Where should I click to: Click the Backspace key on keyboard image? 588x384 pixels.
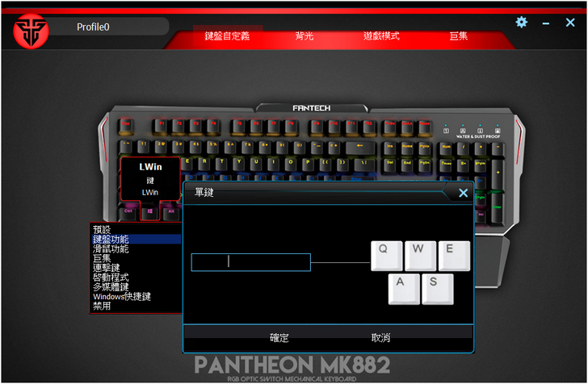pos(360,148)
